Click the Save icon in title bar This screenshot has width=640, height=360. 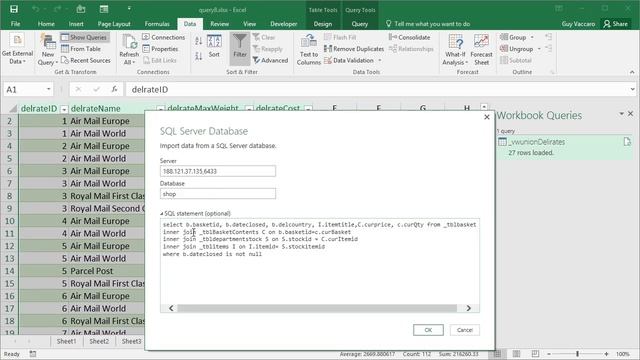pyautogui.click(x=14, y=9)
